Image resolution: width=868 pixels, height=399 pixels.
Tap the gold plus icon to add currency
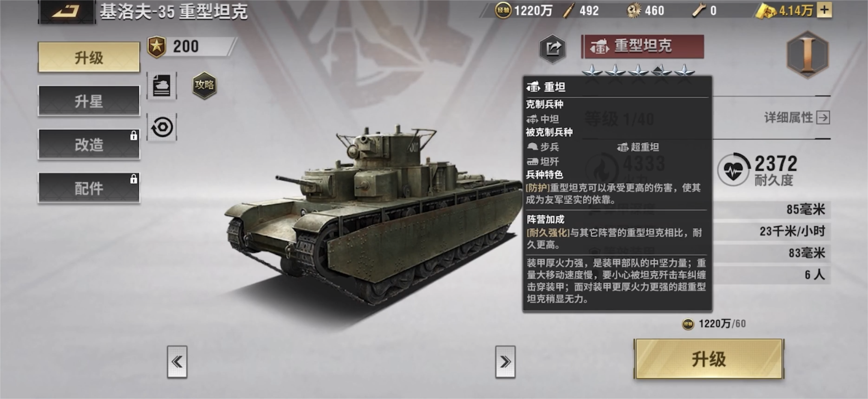click(x=824, y=9)
